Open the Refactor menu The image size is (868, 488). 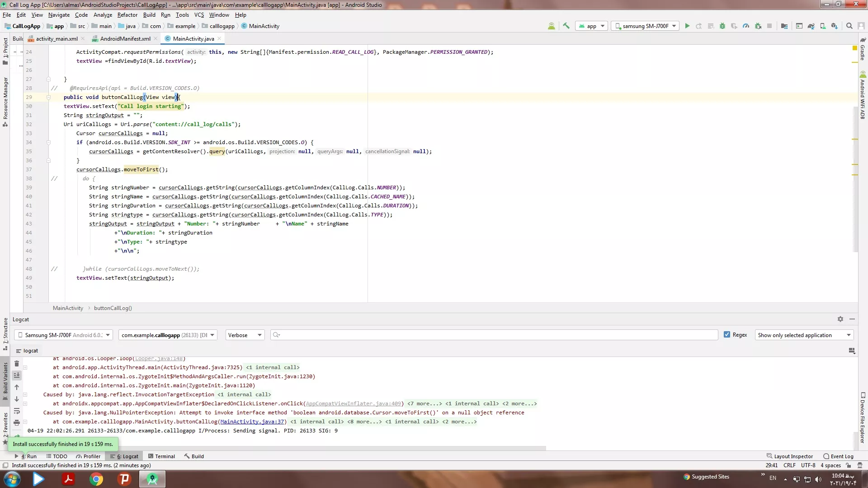(127, 15)
